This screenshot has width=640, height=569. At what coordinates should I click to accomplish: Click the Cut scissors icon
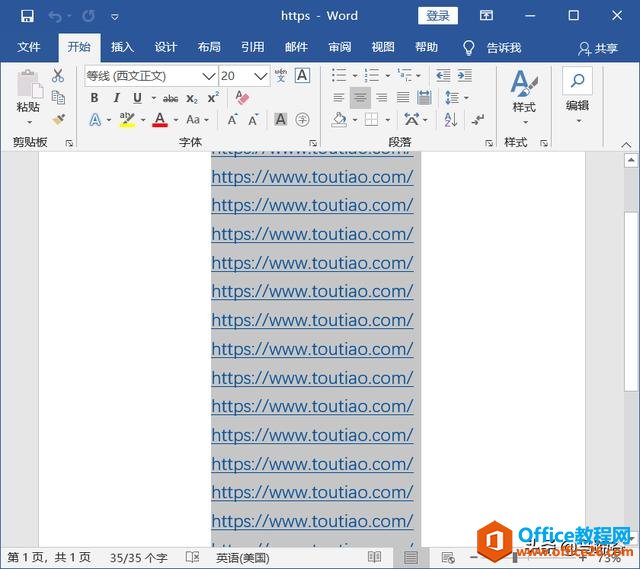(58, 76)
